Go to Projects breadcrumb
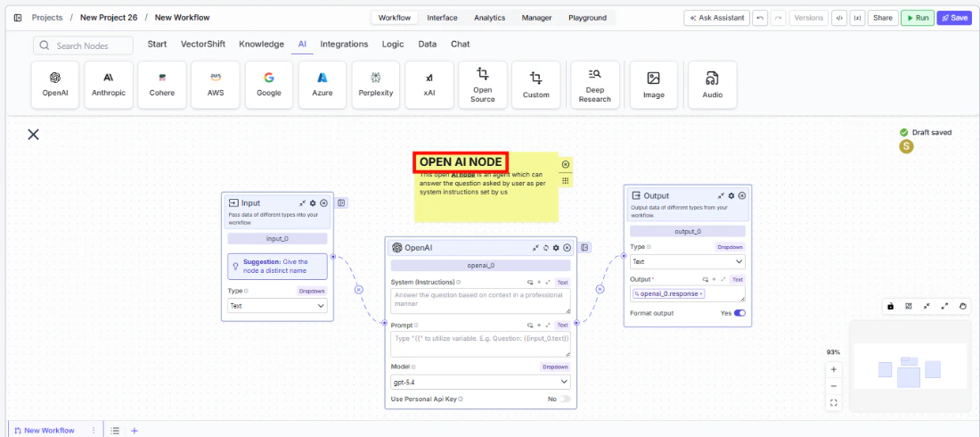The image size is (980, 437). pyautogui.click(x=47, y=18)
